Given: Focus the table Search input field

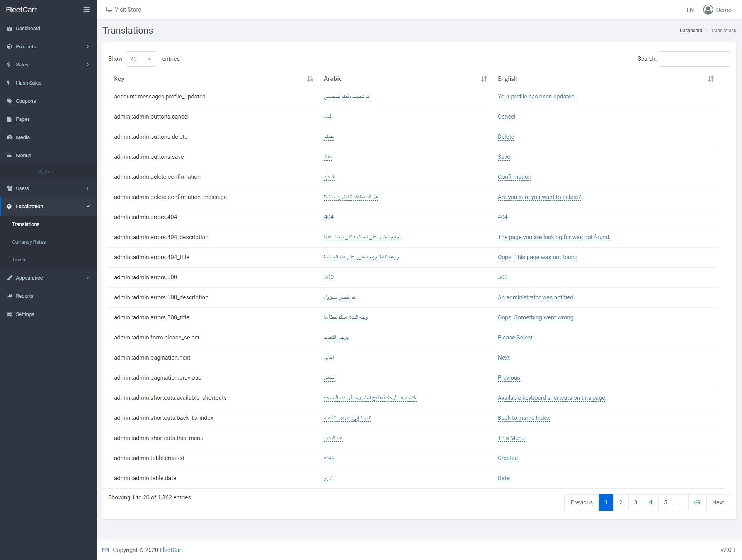Looking at the screenshot, I should 694,59.
